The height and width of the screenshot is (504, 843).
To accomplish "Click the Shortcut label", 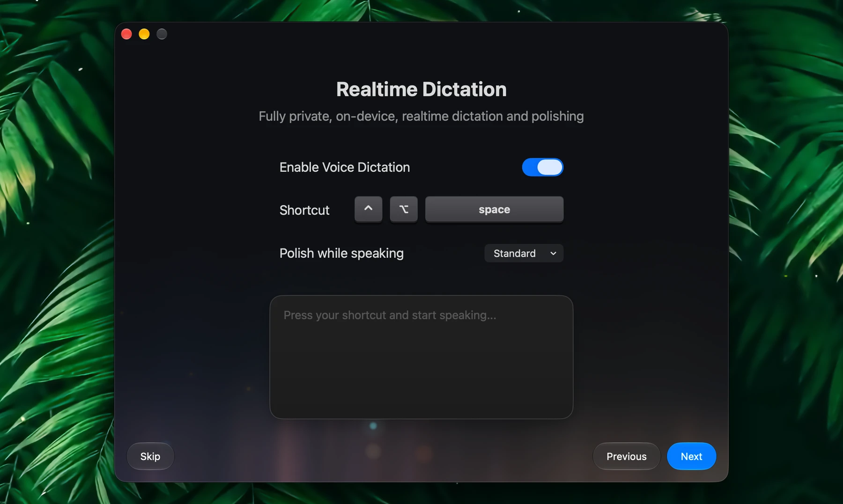I will 304,210.
